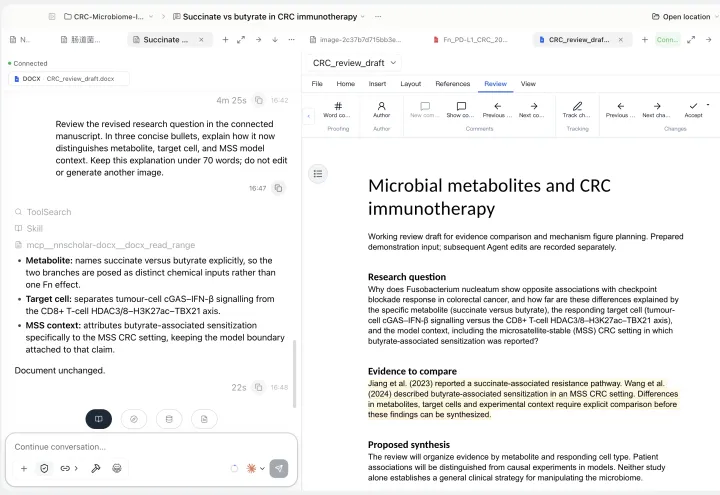This screenshot has height=495, width=720.
Task: Click the Word count tool in Proofing
Action: [338, 110]
